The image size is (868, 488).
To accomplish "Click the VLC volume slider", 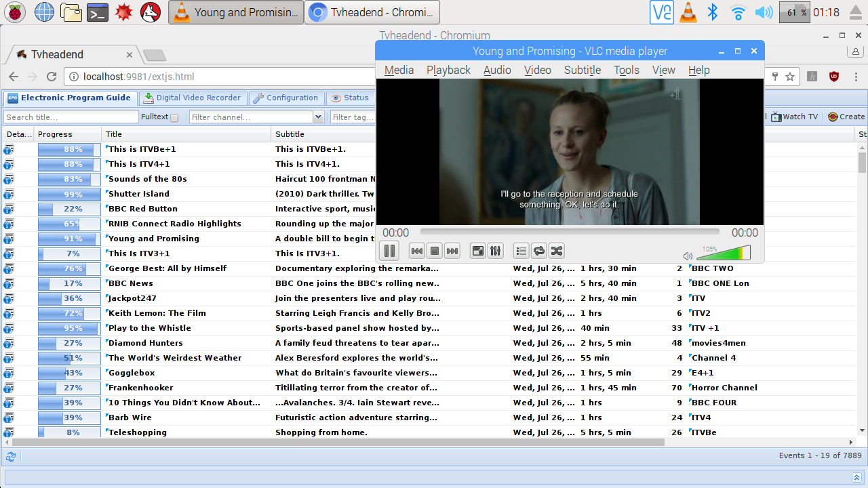I will 724,254.
